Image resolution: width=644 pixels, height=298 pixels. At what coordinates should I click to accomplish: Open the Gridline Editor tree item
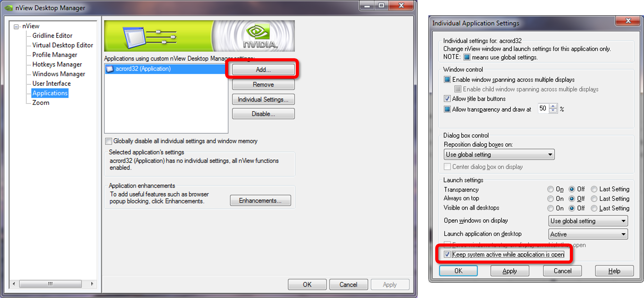pyautogui.click(x=52, y=35)
